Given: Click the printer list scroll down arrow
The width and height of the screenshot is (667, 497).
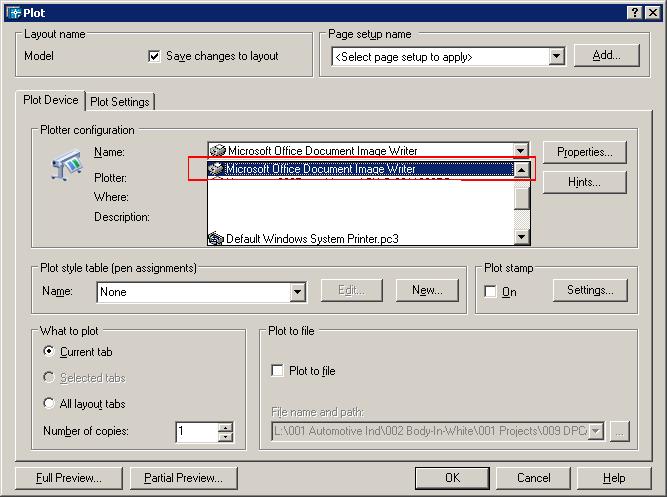Looking at the screenshot, I should [x=522, y=237].
